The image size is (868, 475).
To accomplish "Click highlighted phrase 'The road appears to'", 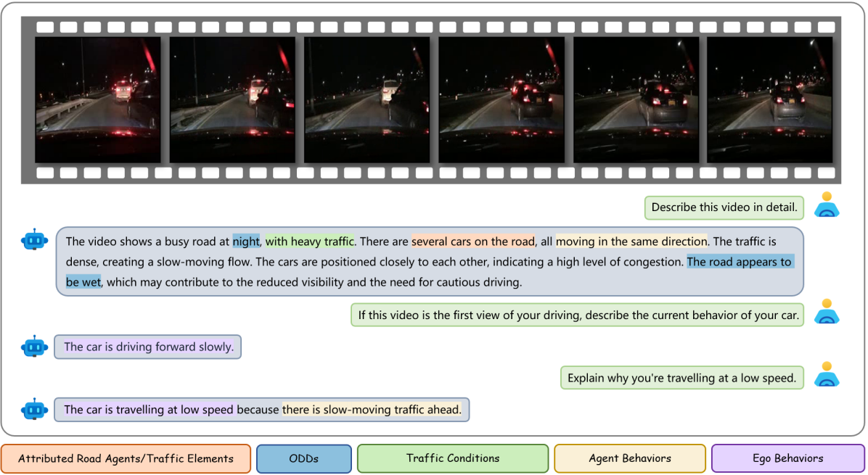I will (x=740, y=262).
